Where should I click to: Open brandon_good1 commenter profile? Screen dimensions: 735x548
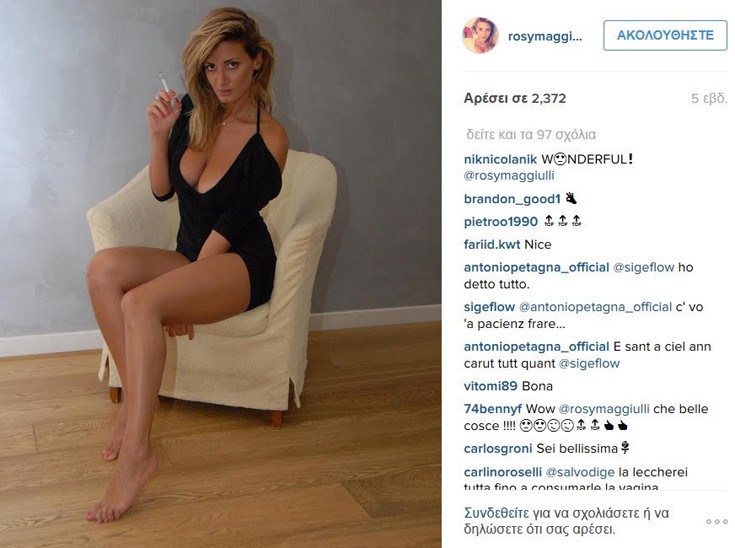[512, 199]
